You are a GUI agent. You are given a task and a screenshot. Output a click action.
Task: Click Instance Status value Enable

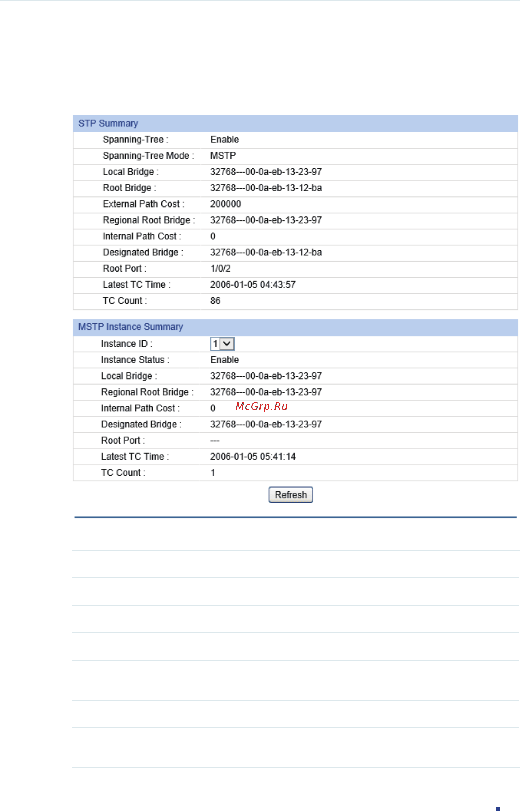pyautogui.click(x=224, y=360)
